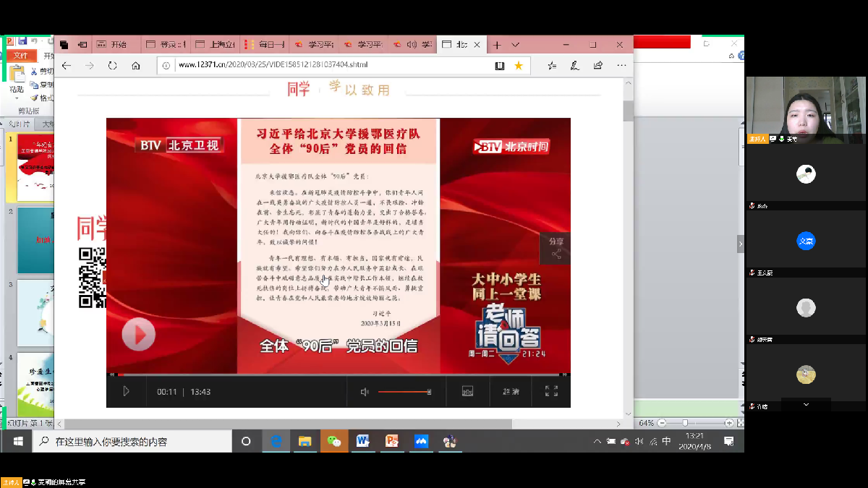
Task: Click the browser refresh button
Action: coord(113,66)
